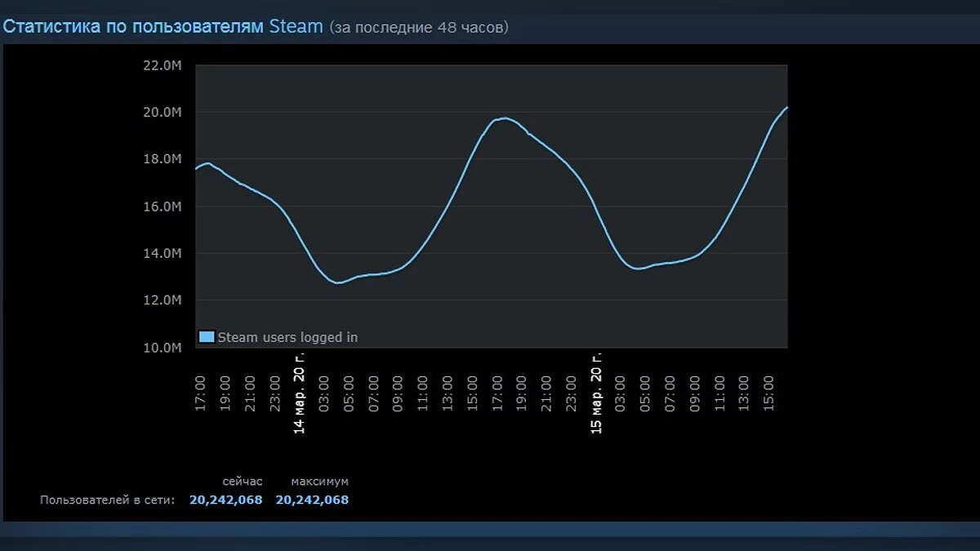Click the blue Steam users legend swatch
The image size is (980, 551).
click(x=207, y=337)
